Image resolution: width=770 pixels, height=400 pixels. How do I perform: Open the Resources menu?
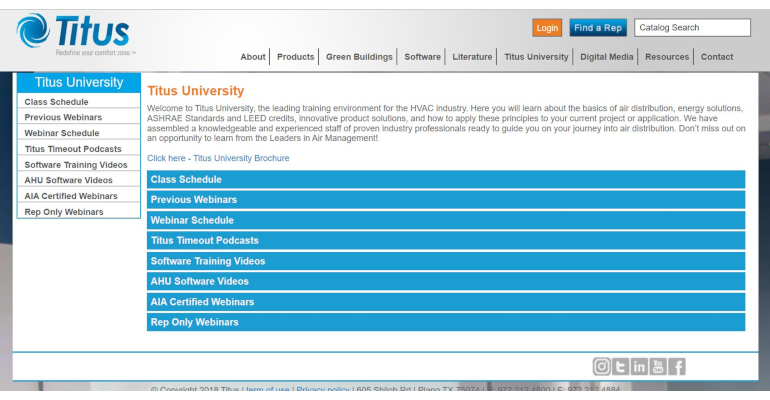coord(667,57)
